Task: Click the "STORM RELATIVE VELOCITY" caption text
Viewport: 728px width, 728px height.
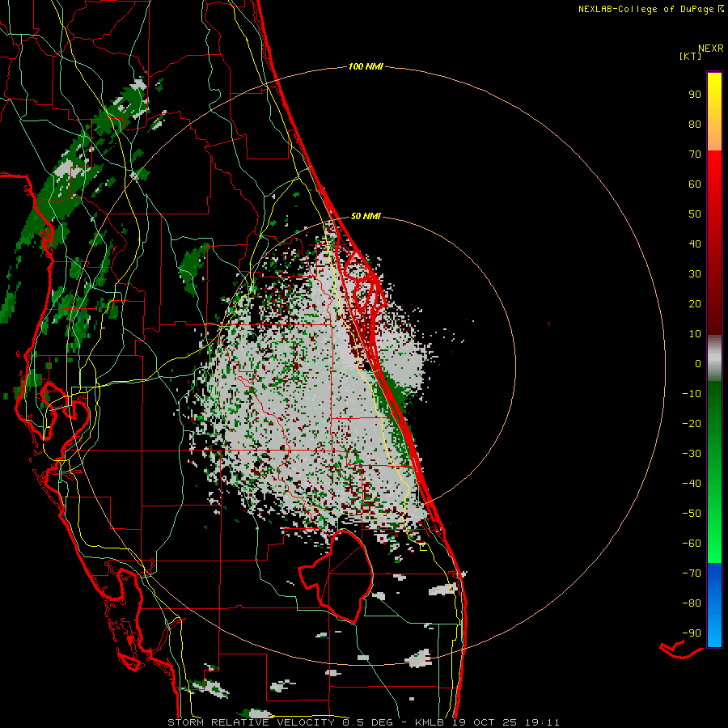Action: (251, 722)
